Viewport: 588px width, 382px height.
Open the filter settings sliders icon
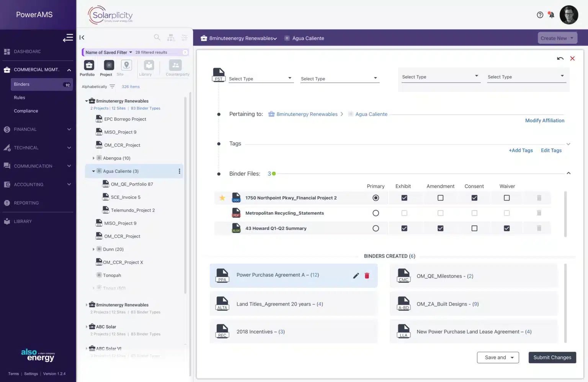click(185, 37)
